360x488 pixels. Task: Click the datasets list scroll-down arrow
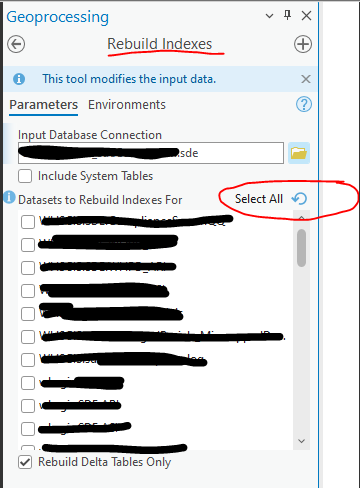(301, 441)
